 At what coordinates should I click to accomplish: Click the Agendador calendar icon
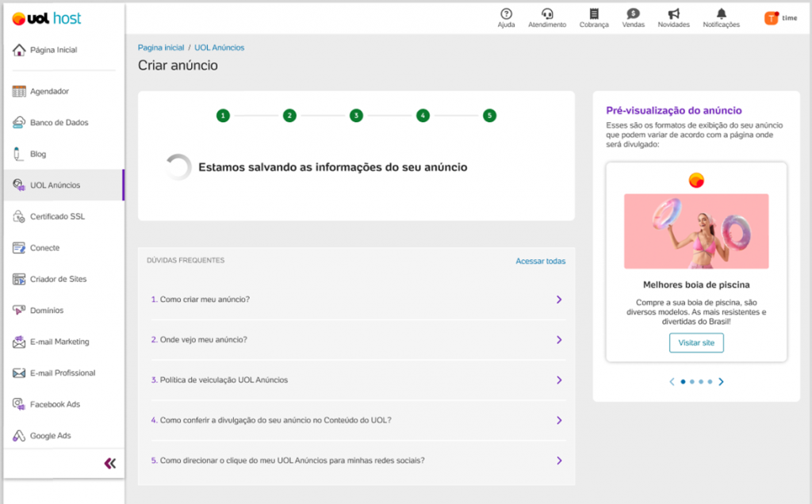pyautogui.click(x=19, y=91)
